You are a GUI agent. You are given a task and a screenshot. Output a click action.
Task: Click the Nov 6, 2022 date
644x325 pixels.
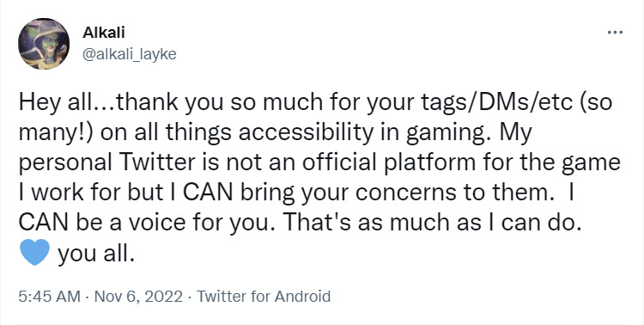pyautogui.click(x=138, y=297)
